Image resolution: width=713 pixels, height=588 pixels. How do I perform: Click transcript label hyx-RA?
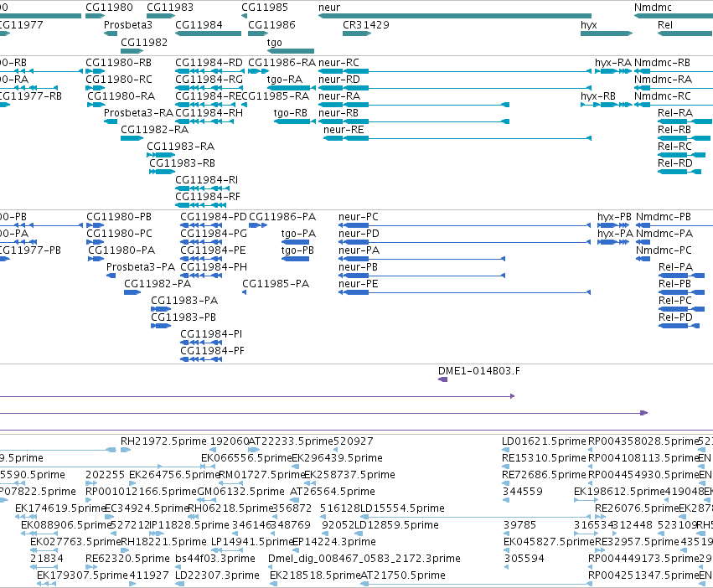(x=613, y=63)
